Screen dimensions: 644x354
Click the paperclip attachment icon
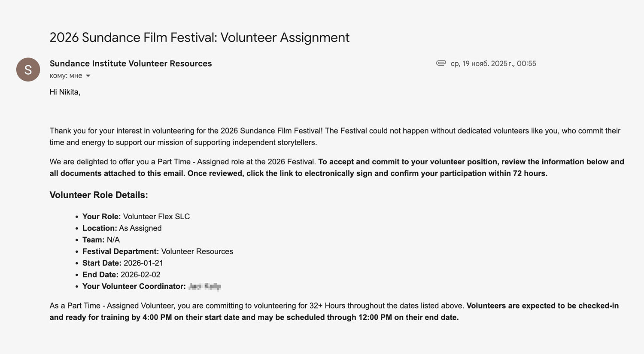coord(441,63)
